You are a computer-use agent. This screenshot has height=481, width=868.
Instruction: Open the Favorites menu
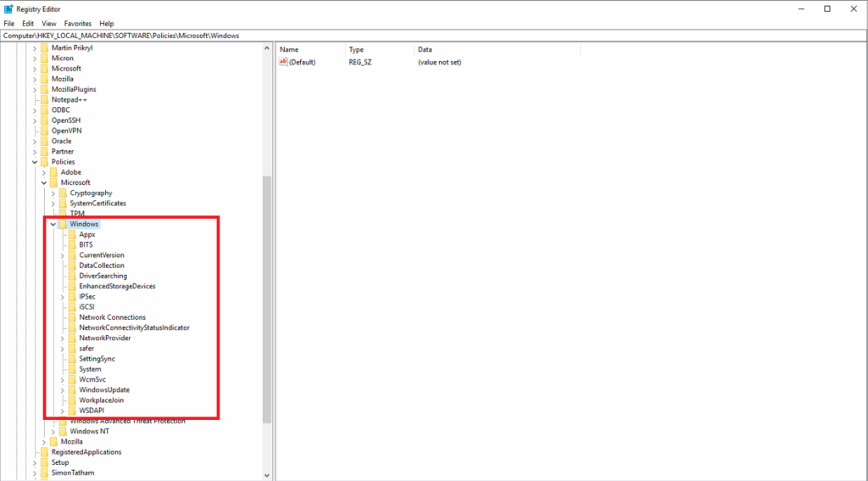[x=77, y=24]
